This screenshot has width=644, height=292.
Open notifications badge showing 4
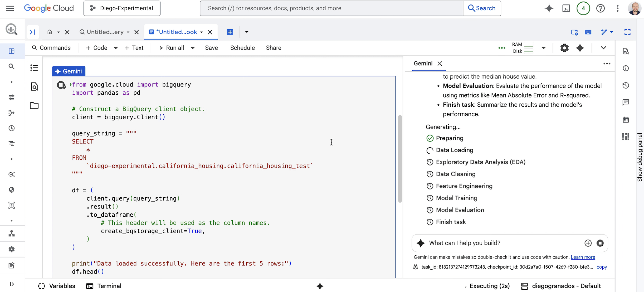[583, 8]
